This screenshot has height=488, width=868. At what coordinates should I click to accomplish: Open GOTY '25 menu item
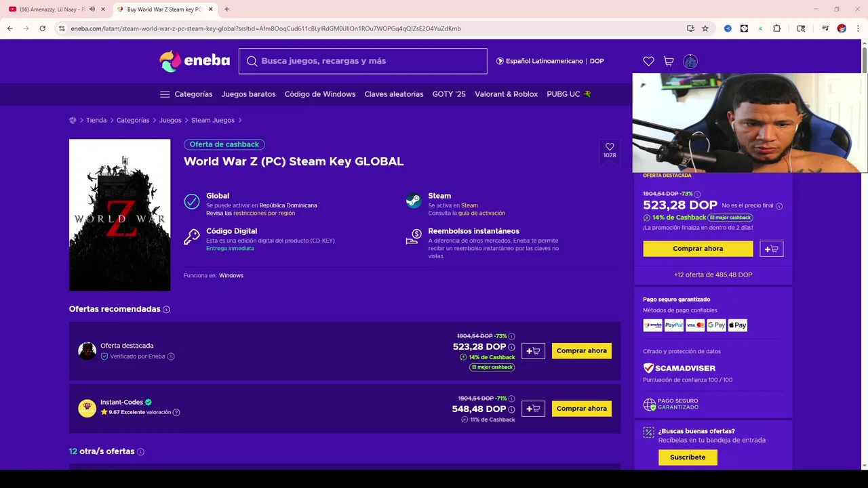click(x=449, y=94)
